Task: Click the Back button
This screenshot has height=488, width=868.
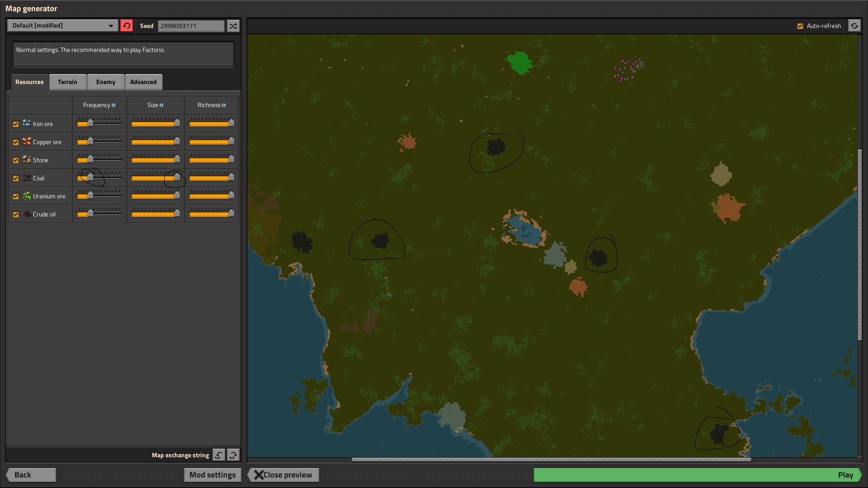Action: 31,475
